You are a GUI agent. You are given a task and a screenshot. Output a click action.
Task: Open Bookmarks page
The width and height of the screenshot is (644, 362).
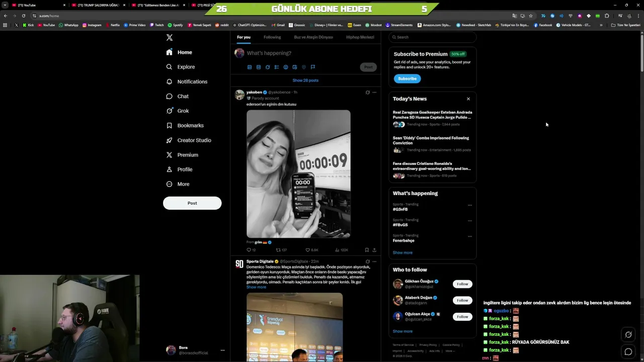click(x=185, y=125)
